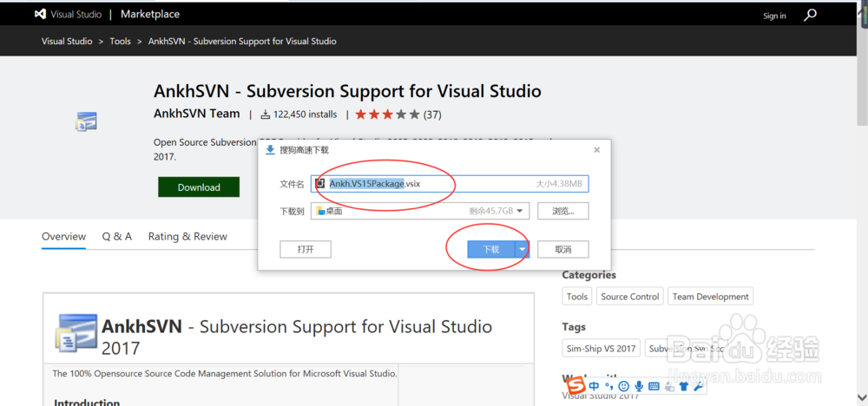Click the emoji smiley icon in IME bar
This screenshot has width=868, height=406.
[623, 386]
